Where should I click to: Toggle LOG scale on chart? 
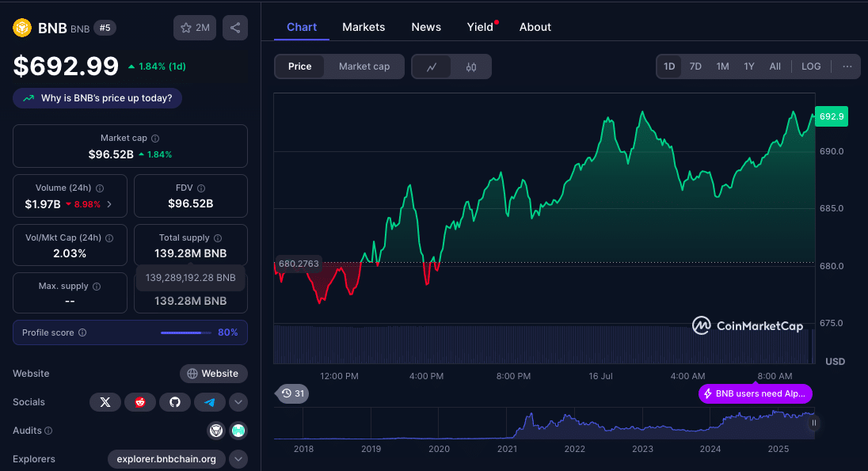tap(811, 66)
